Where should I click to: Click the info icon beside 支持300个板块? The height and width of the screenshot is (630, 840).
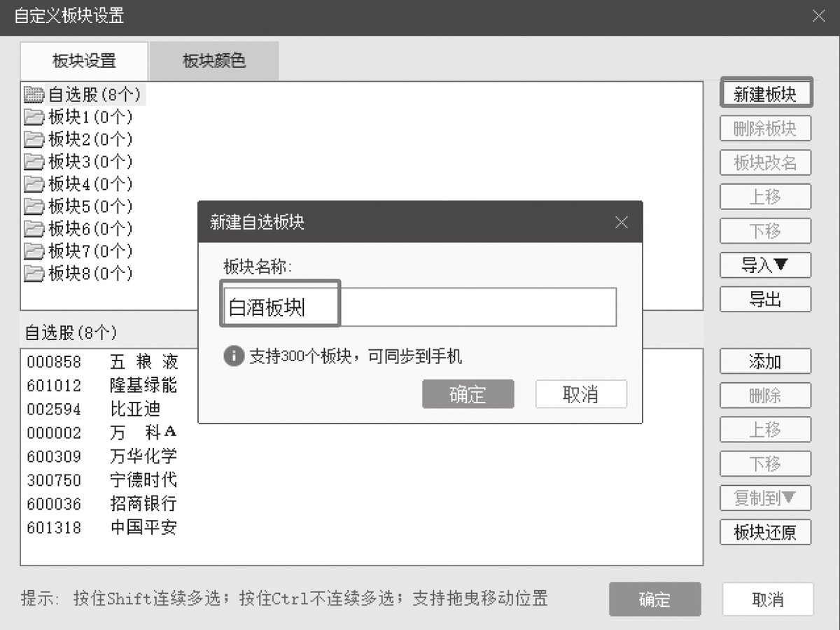pos(234,356)
